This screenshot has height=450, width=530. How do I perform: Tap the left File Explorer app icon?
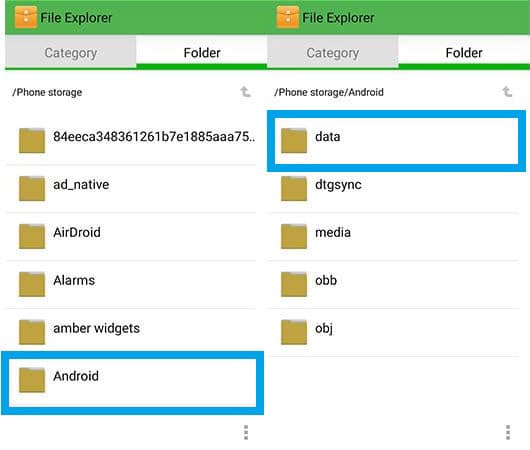tap(25, 18)
